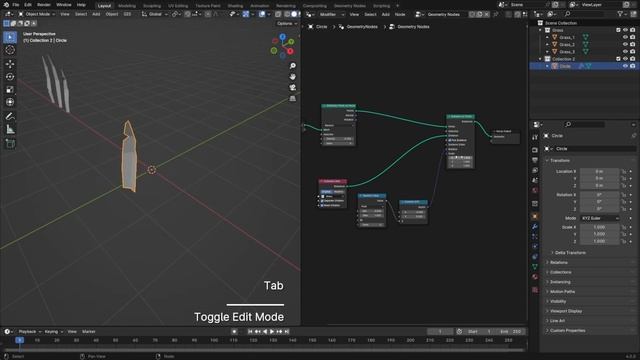The height and width of the screenshot is (360, 640).
Task: Open the Object properties orange tab
Action: click(535, 216)
